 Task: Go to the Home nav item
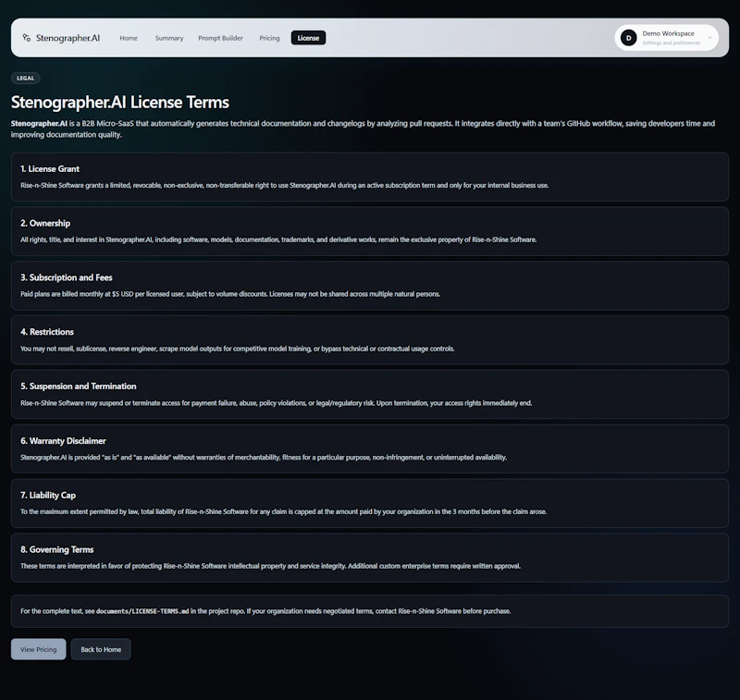129,38
